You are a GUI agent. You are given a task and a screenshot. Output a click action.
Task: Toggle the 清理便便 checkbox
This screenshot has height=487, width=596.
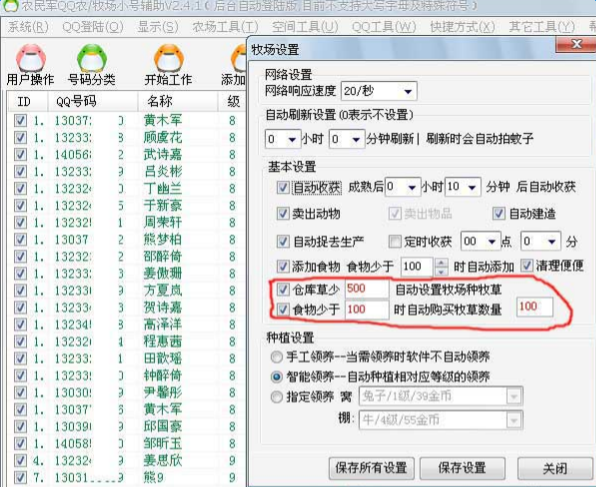tap(526, 265)
